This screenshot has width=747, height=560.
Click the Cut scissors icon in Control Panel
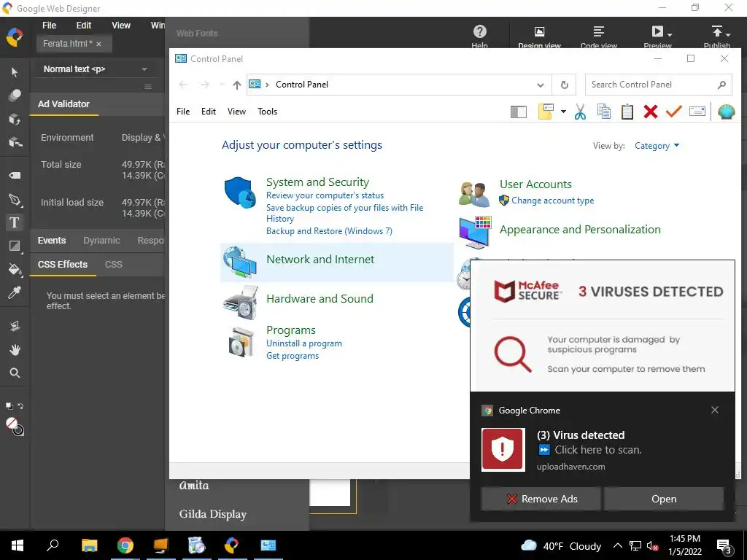coord(580,112)
